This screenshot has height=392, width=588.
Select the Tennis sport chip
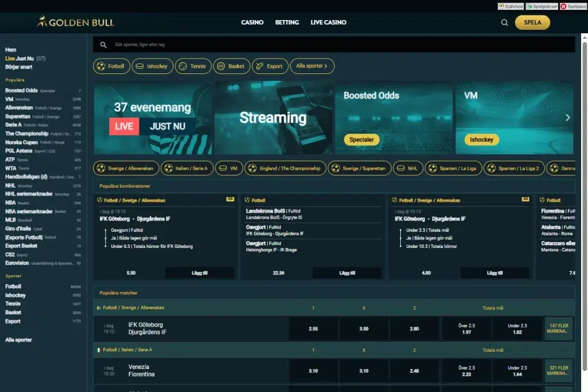(x=193, y=67)
